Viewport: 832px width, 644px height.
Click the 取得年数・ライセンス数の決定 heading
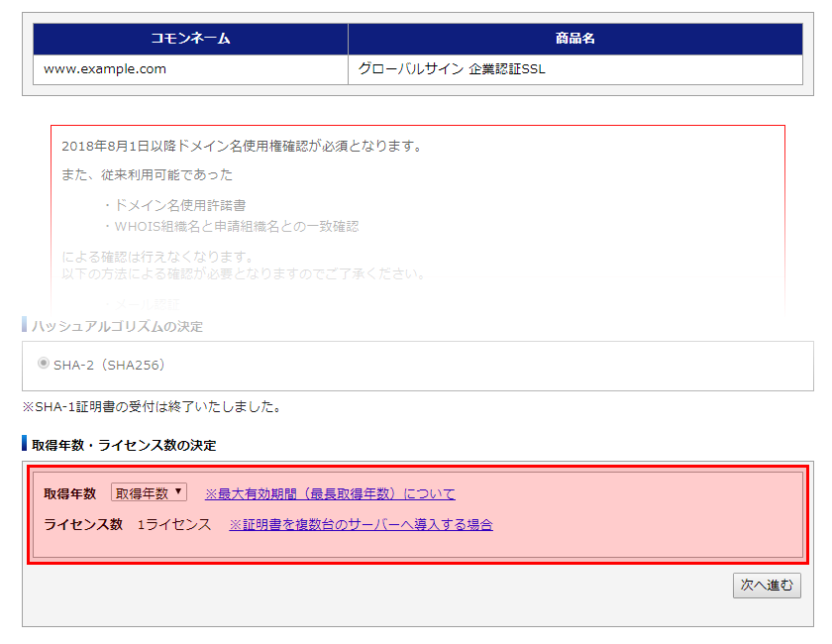click(124, 445)
